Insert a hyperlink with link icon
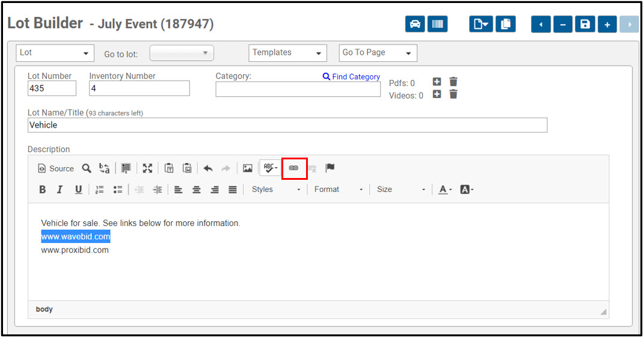The image size is (644, 338). [x=293, y=168]
